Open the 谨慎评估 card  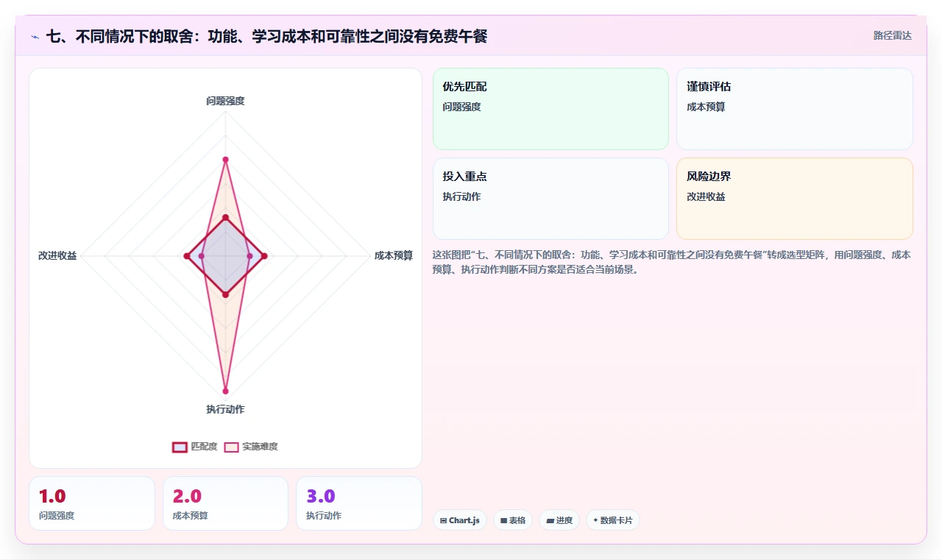(x=795, y=109)
